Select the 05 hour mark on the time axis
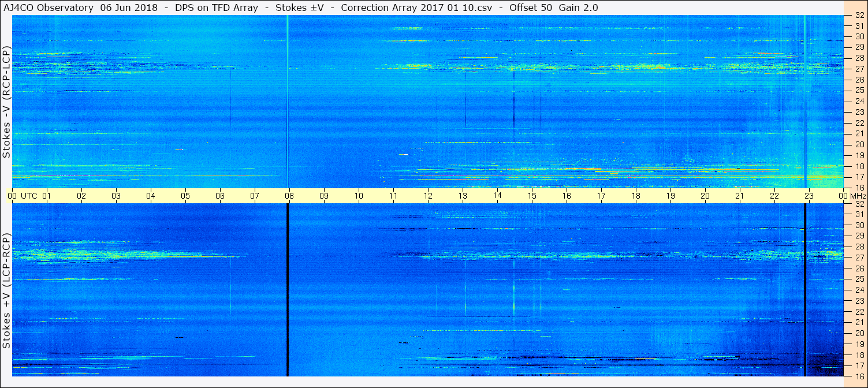This screenshot has height=388, width=868. (185, 196)
